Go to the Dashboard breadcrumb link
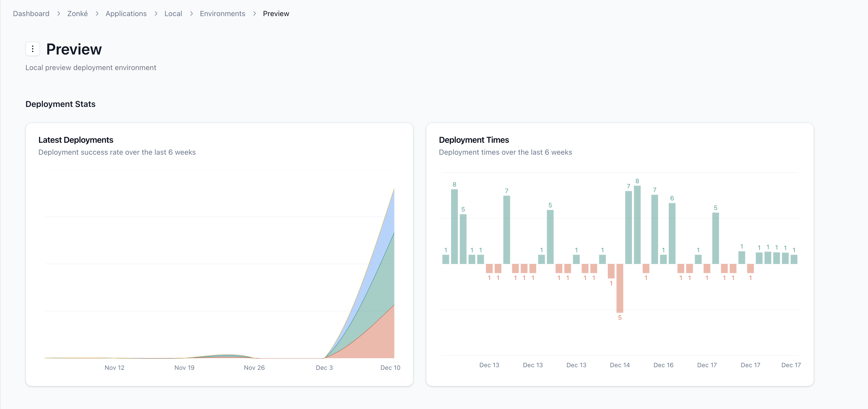The width and height of the screenshot is (868, 409). (x=31, y=13)
